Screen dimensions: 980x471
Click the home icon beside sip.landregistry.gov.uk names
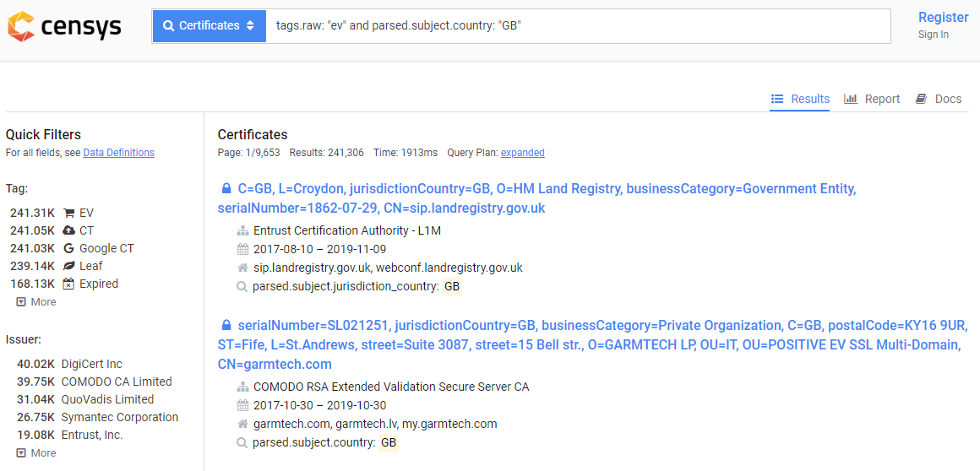(x=243, y=268)
